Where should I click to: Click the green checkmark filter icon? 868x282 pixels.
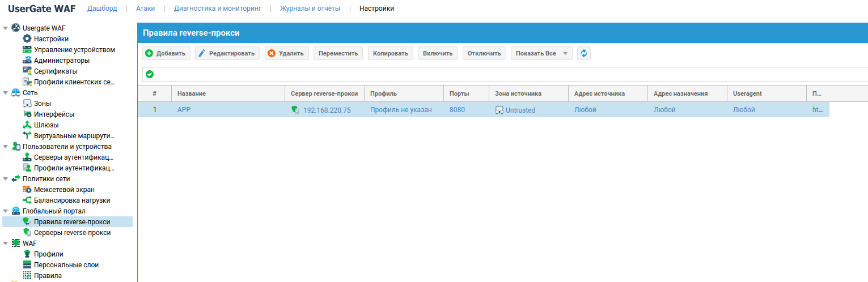click(x=150, y=74)
